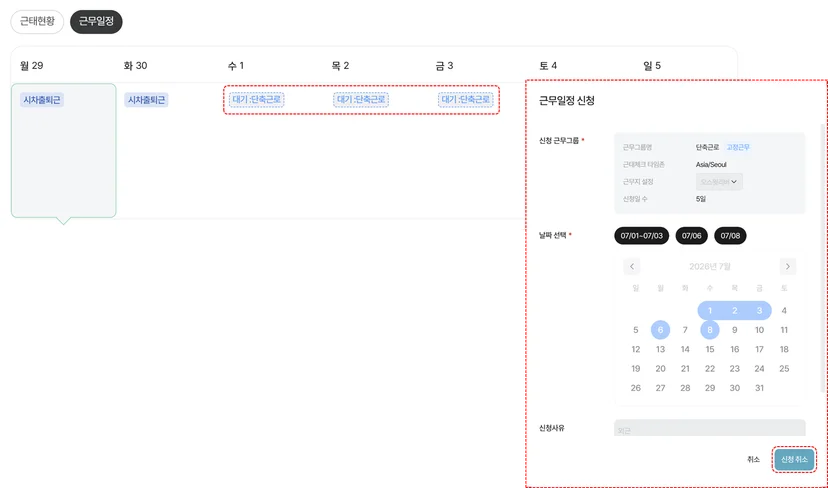This screenshot has height=488, width=828.
Task: Select July 3 in the calendar
Action: tap(759, 311)
